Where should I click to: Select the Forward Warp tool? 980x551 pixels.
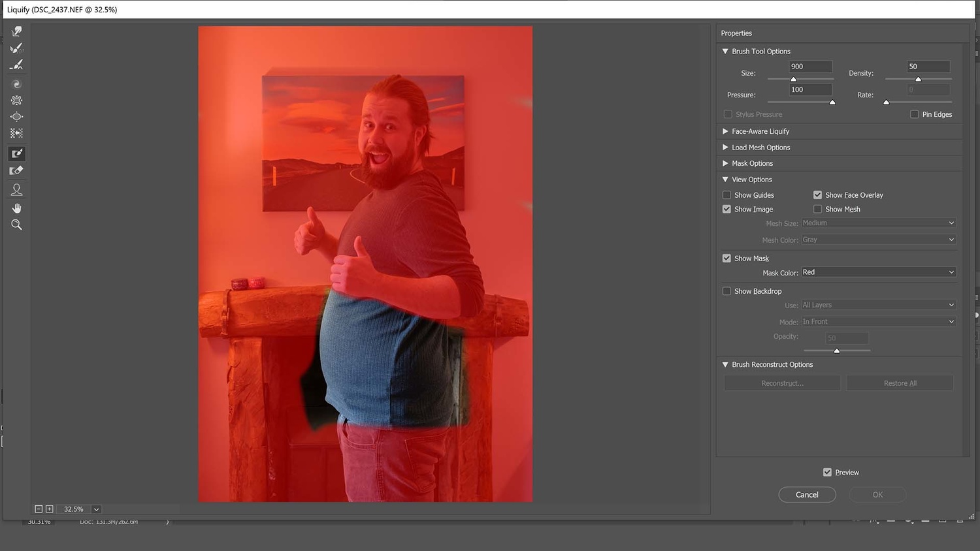(16, 31)
